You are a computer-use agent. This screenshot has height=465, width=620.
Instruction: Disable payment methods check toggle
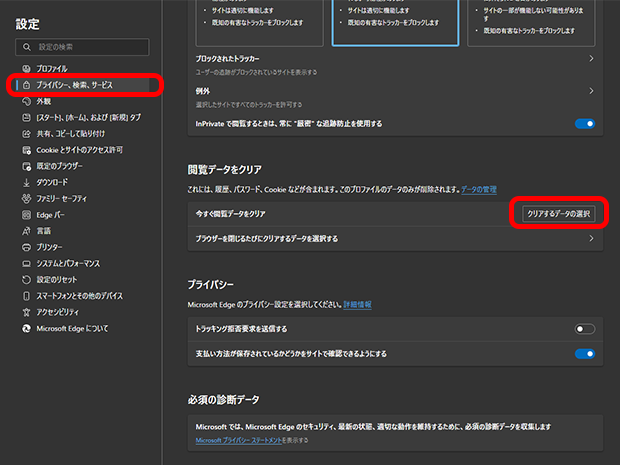(x=584, y=354)
